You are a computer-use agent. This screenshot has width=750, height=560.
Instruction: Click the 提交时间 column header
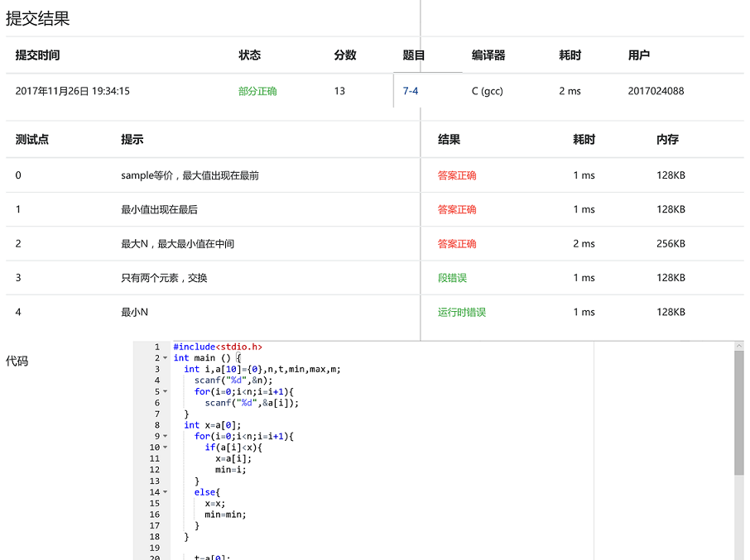coord(37,55)
